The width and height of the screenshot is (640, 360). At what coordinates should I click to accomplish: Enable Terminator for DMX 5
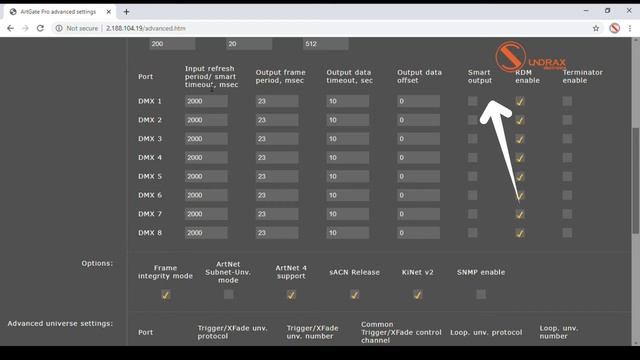coord(567,176)
